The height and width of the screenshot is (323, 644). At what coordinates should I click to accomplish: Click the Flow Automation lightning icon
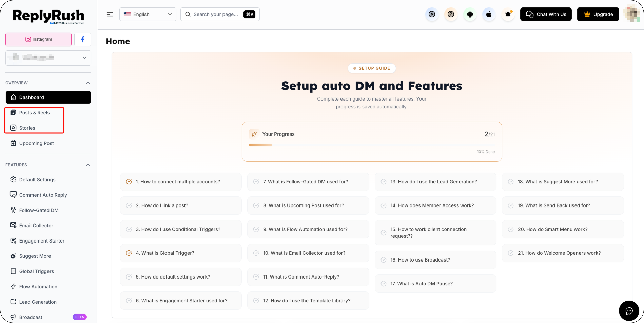(x=13, y=286)
